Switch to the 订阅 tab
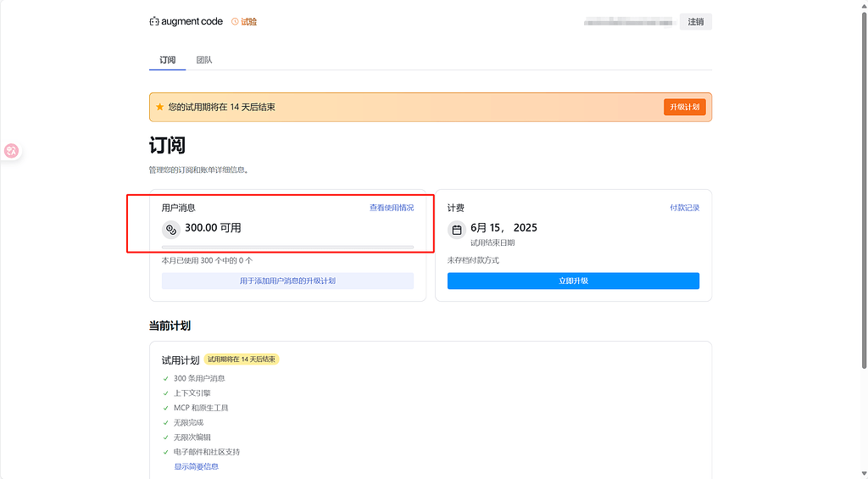Viewport: 868px width, 479px height. pos(167,60)
